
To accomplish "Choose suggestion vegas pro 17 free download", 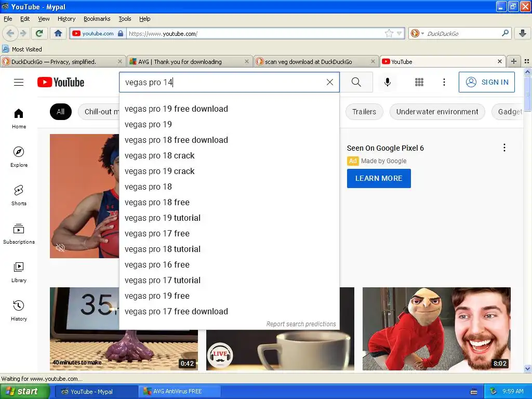I will [x=229, y=312].
